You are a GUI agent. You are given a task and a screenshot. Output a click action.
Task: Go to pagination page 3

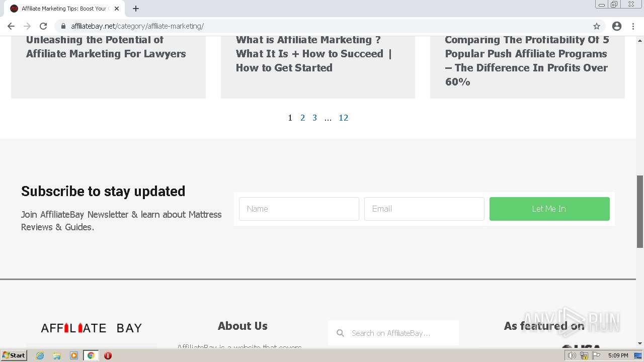point(314,118)
